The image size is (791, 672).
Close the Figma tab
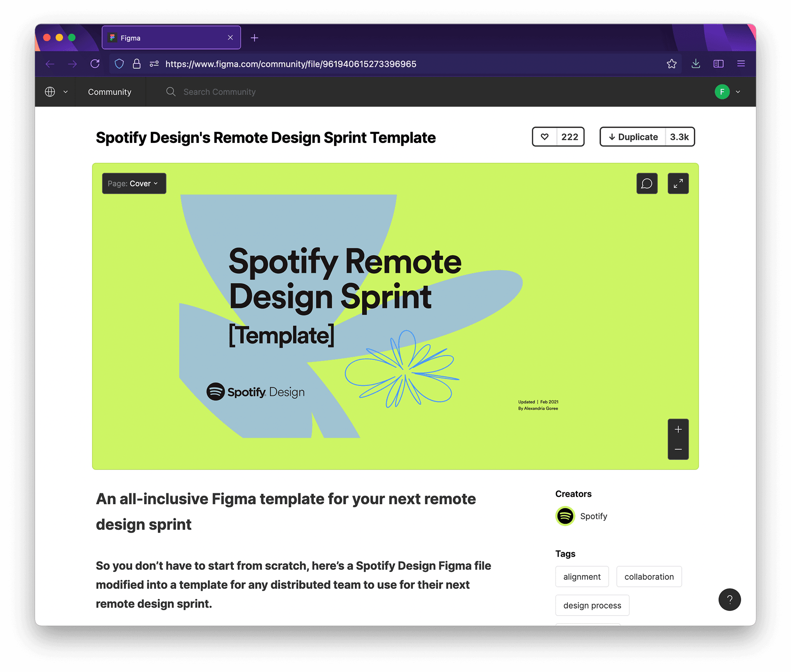tap(230, 37)
